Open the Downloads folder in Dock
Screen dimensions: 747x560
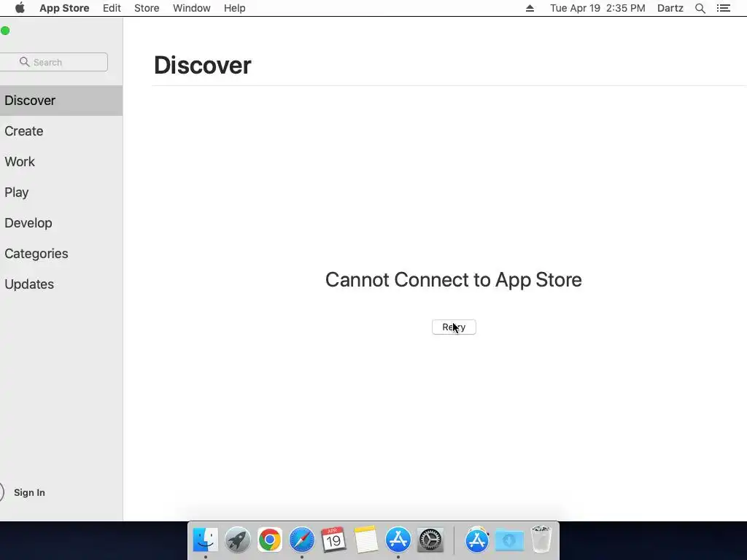point(509,540)
